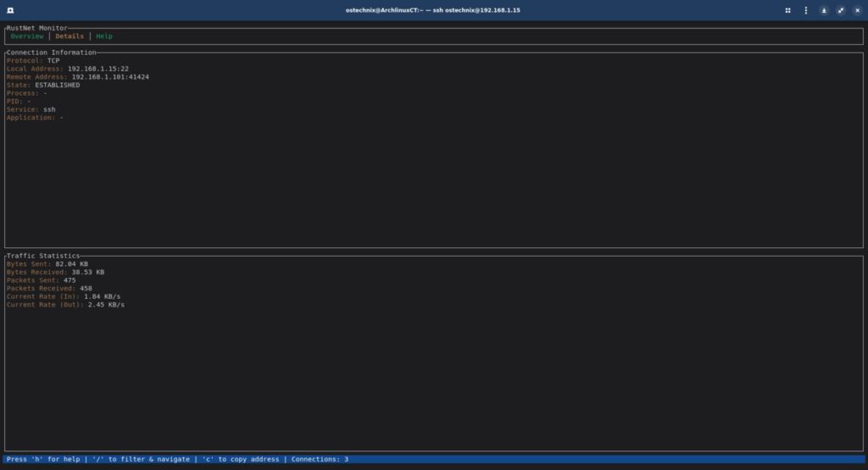Click the local address 192.168.1.15:22
The height and width of the screenshot is (470, 868).
[x=97, y=69]
